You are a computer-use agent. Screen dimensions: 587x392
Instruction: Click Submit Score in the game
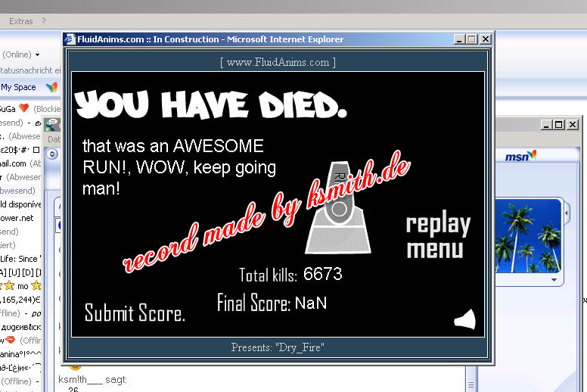pyautogui.click(x=135, y=313)
